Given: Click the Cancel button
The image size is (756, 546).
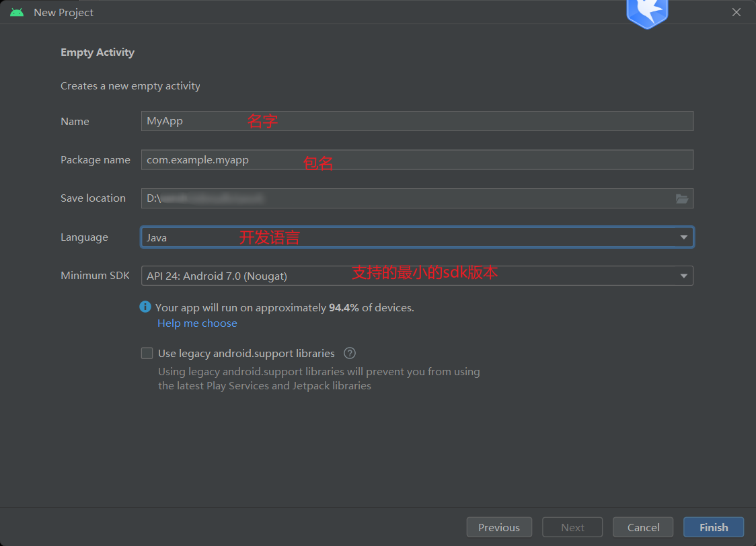Looking at the screenshot, I should pyautogui.click(x=643, y=527).
